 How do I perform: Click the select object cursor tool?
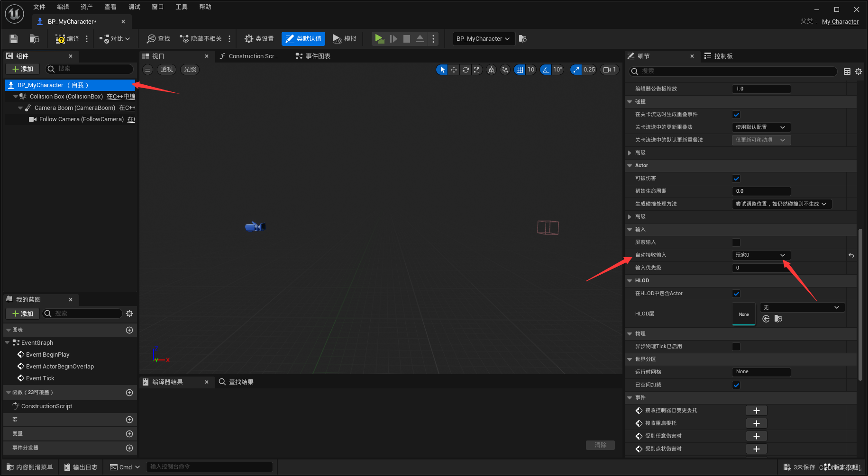point(442,70)
